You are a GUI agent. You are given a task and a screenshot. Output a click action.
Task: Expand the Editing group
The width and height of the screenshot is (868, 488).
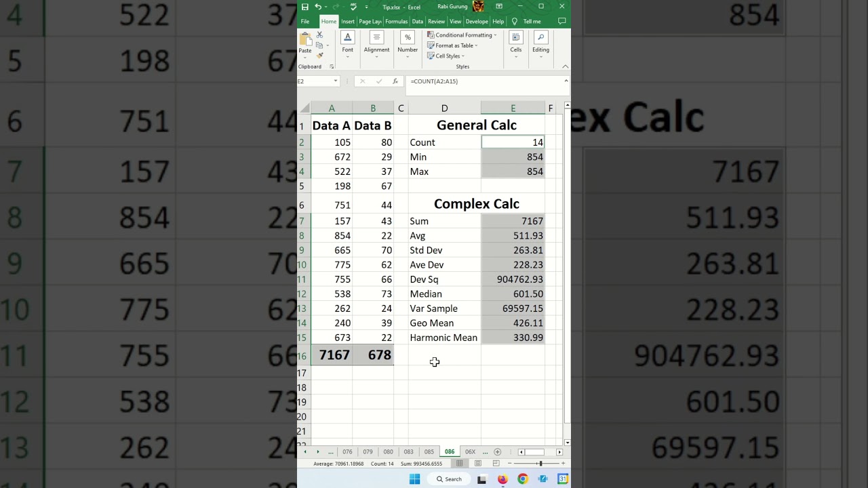540,45
